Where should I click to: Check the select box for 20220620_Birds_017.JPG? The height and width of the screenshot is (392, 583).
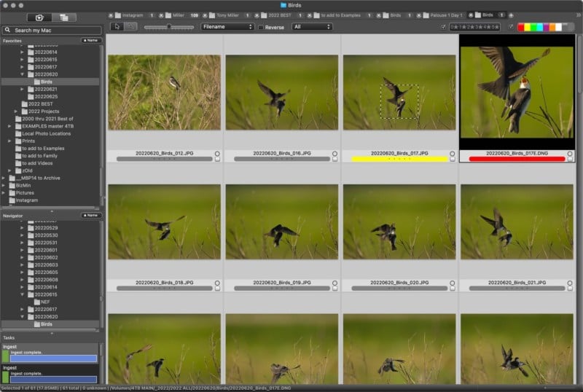452,159
